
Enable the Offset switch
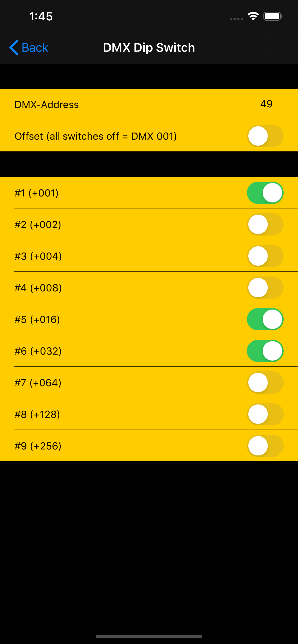pyautogui.click(x=265, y=136)
